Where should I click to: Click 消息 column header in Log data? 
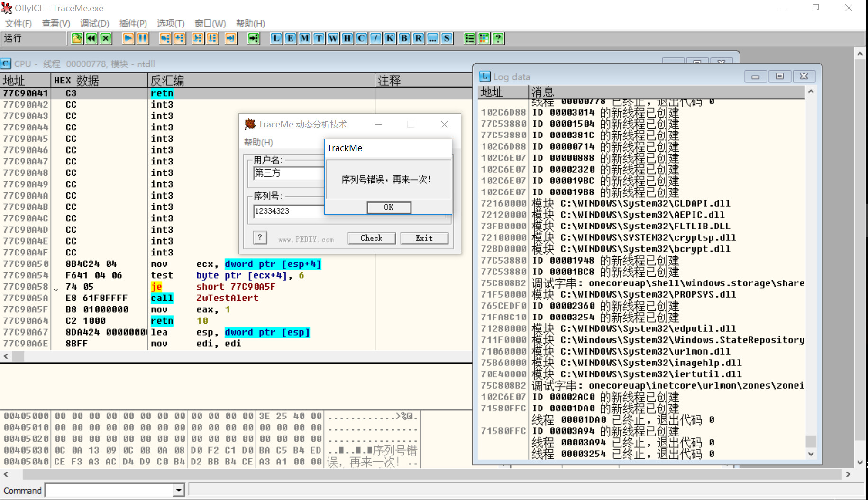[667, 92]
